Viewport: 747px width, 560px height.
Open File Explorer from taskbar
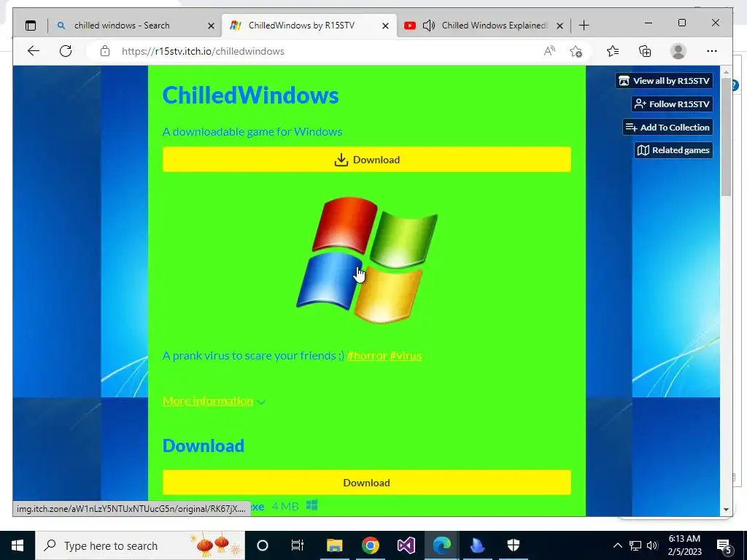coord(334,545)
